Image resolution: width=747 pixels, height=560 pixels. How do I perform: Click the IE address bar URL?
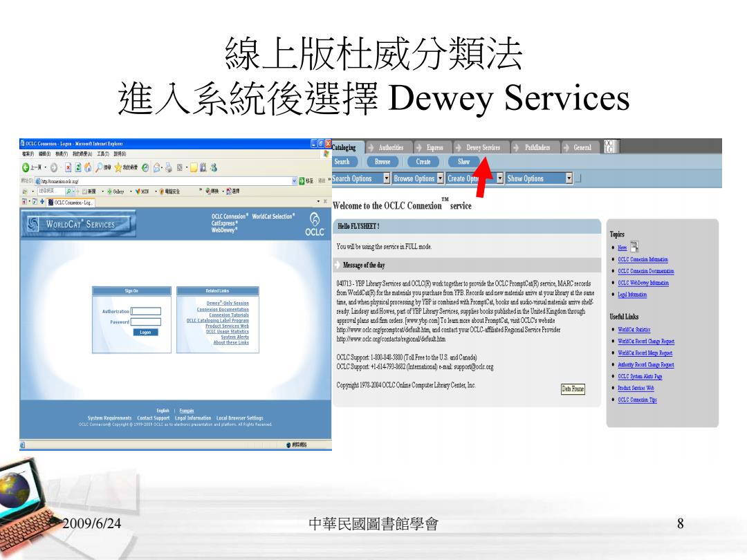(x=167, y=181)
